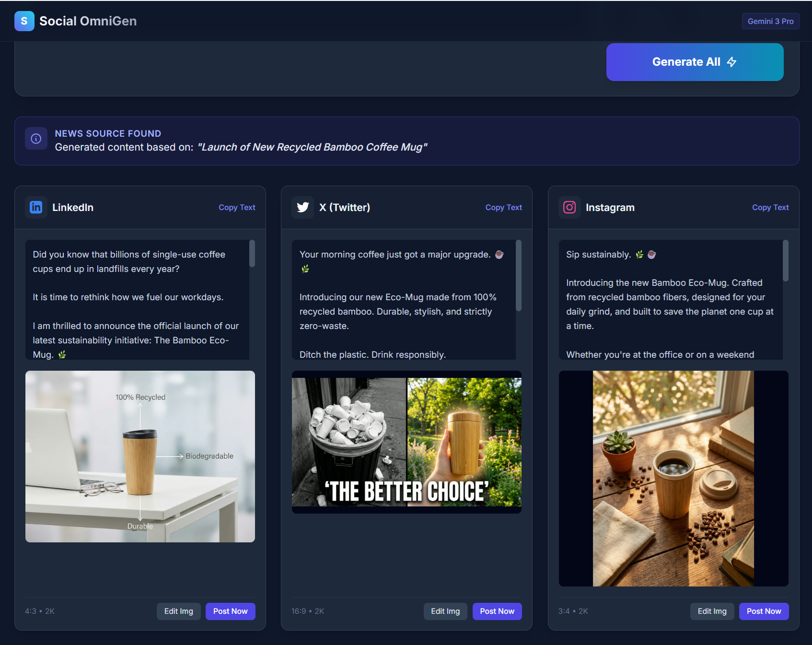812x645 pixels.
Task: Click the '3:4 • 2K' Instagram image spec
Action: tap(573, 611)
